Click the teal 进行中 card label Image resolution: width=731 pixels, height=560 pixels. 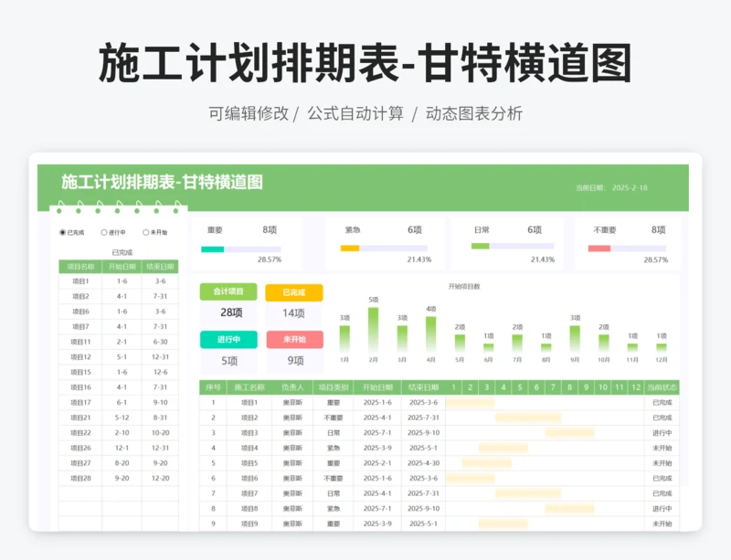pyautogui.click(x=228, y=340)
